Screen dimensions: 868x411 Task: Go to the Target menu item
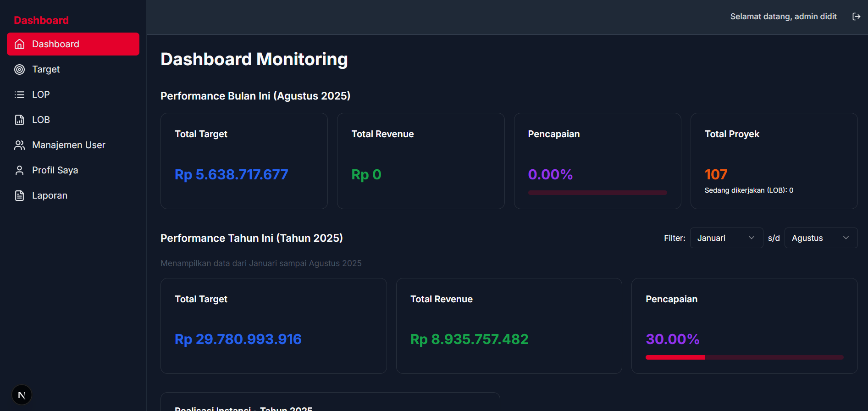(46, 69)
